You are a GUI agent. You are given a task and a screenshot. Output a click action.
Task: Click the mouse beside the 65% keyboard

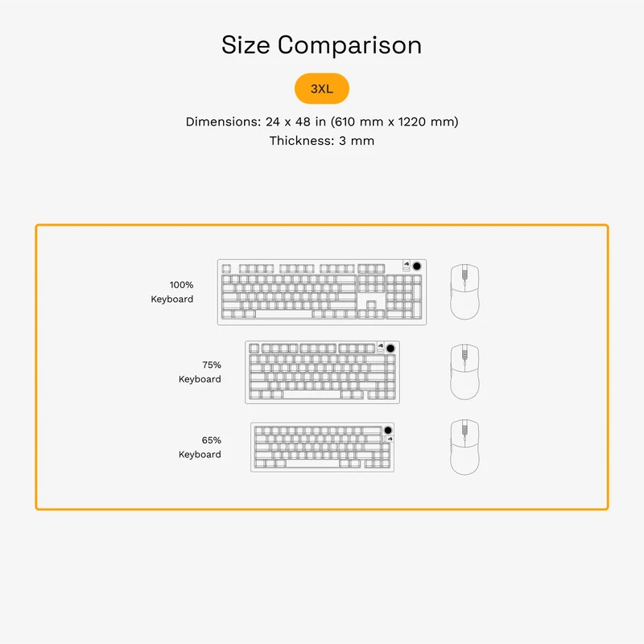[x=464, y=448]
